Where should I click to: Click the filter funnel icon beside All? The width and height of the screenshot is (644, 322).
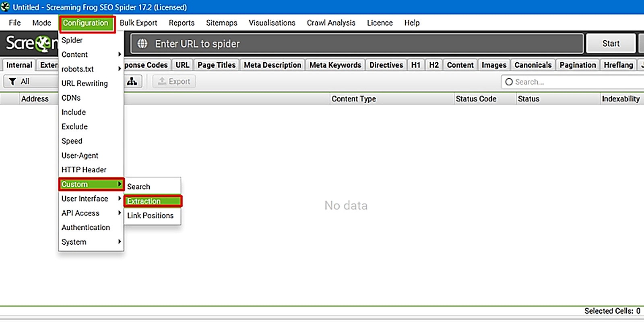point(12,82)
